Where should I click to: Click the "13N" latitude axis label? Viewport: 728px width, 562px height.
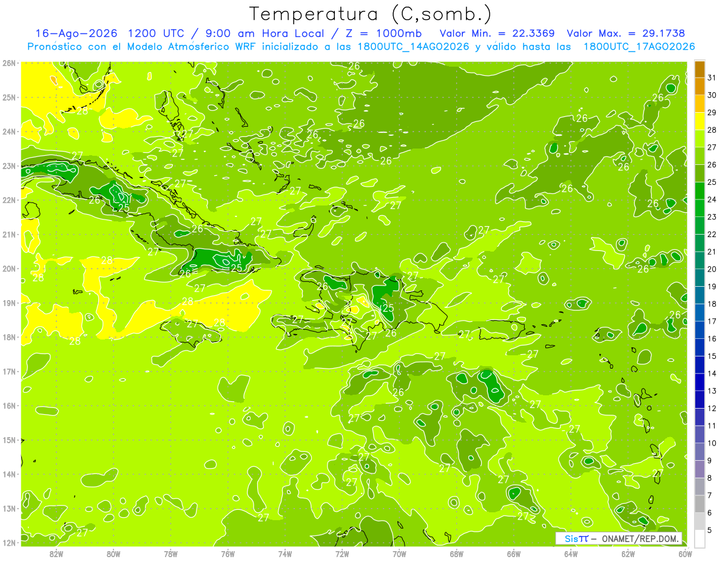8,508
